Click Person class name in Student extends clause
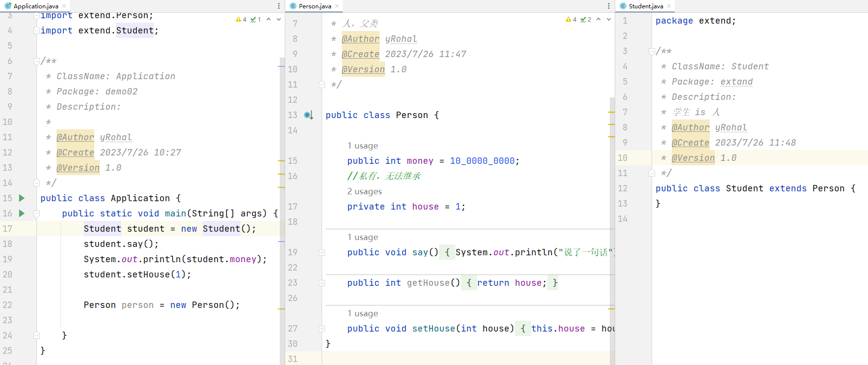This screenshot has height=365, width=868. tap(828, 188)
